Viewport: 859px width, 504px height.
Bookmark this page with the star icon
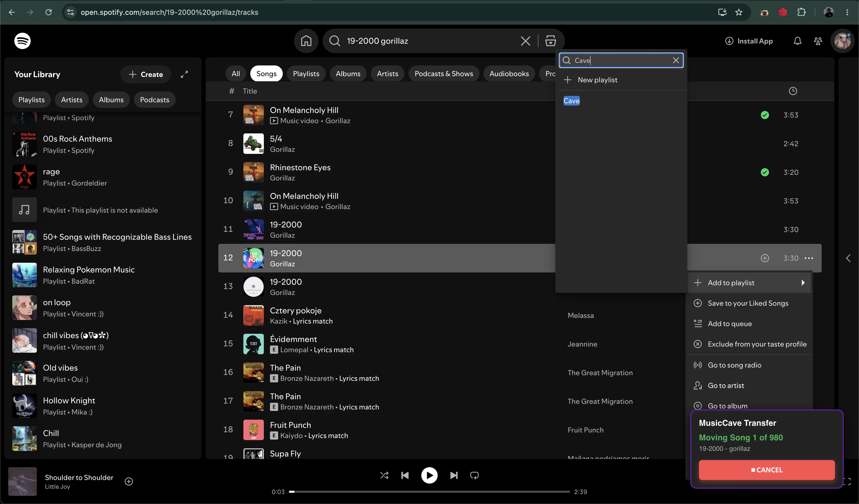pos(739,12)
